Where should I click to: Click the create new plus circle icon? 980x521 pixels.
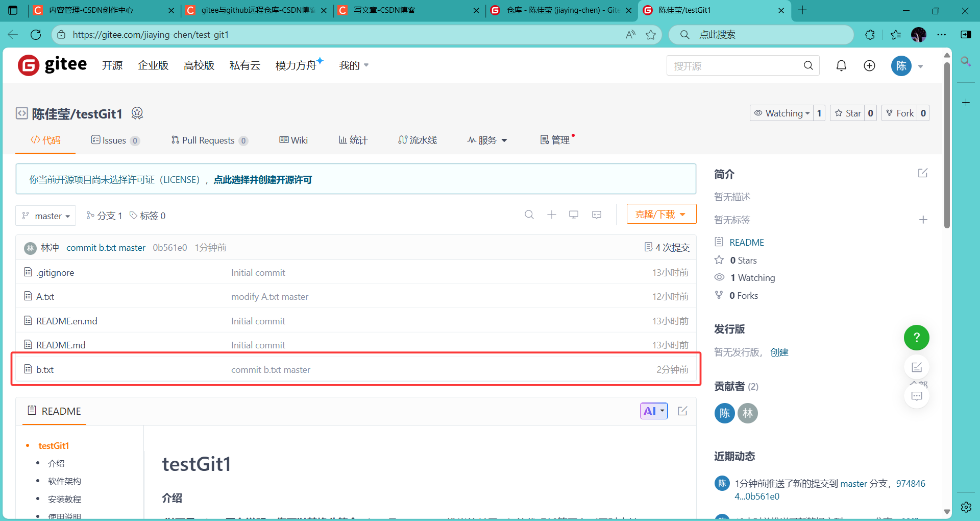[x=869, y=65]
